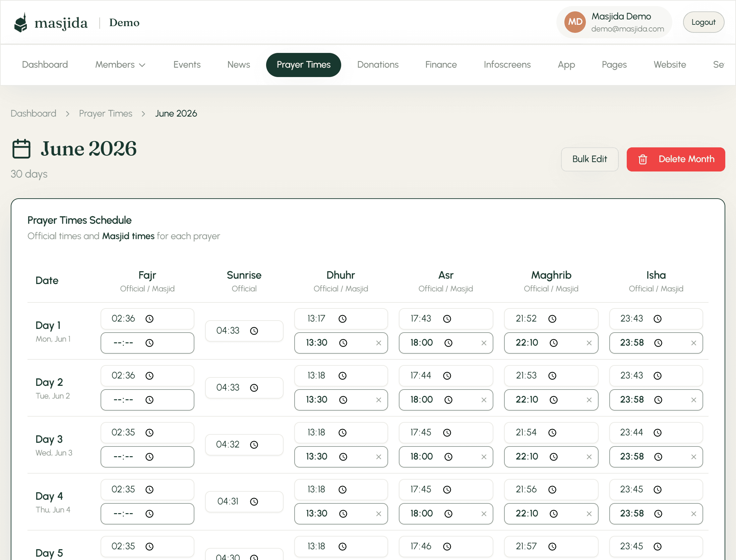
Task: Clear Day 4 Isha masjid time 23:58
Action: pos(694,513)
